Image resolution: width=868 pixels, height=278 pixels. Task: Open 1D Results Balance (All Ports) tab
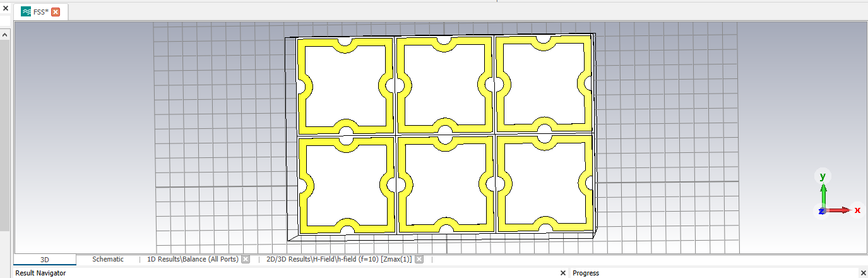pos(192,260)
